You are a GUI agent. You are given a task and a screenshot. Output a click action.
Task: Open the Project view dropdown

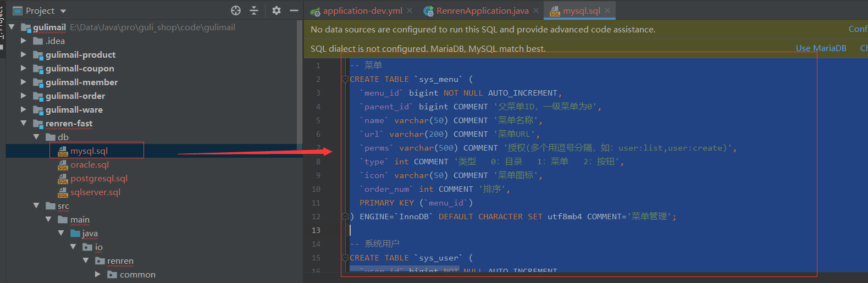coord(63,11)
